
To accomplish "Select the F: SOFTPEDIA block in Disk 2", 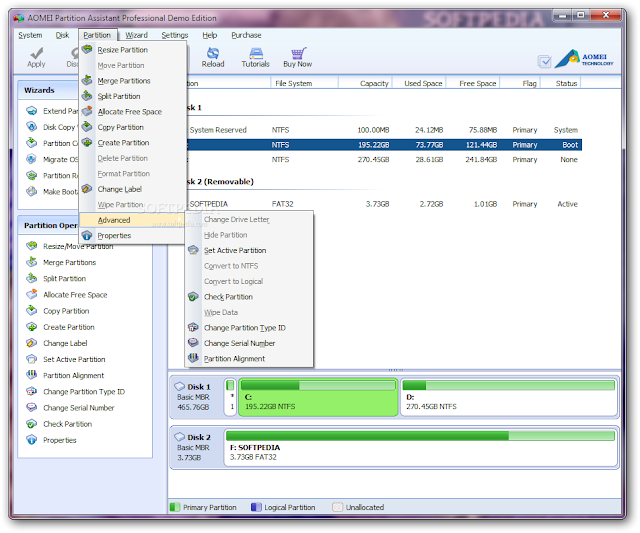I will pyautogui.click(x=420, y=448).
